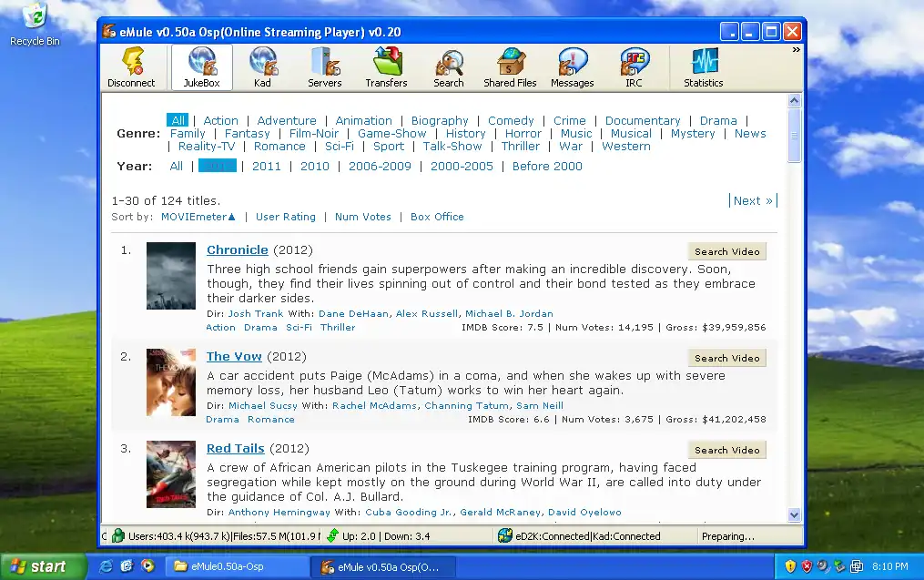Sort titles by MOVIEmeter
Image resolution: width=924 pixels, height=580 pixels.
pyautogui.click(x=198, y=217)
